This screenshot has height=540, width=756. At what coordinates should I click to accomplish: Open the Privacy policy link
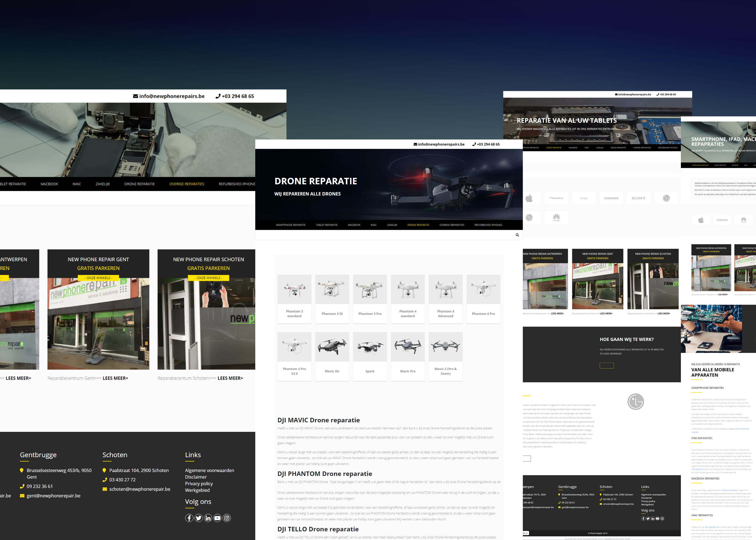[199, 483]
